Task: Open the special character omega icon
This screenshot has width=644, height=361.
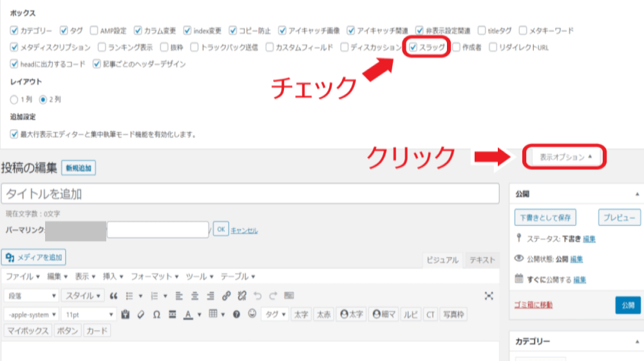Action: (156, 315)
